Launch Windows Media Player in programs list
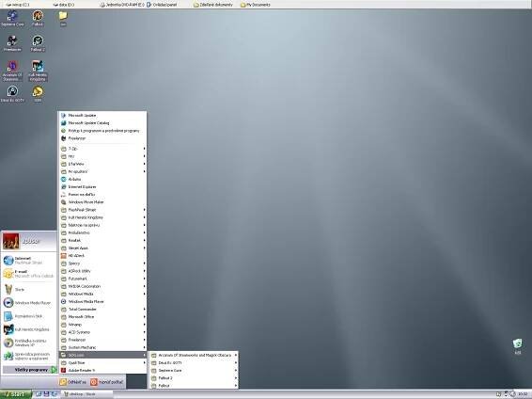Screen dimensions: 532x399 click(x=103, y=301)
